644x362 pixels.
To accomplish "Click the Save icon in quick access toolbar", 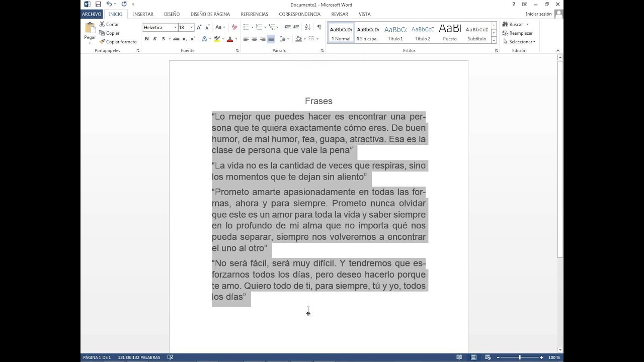I will (x=98, y=4).
